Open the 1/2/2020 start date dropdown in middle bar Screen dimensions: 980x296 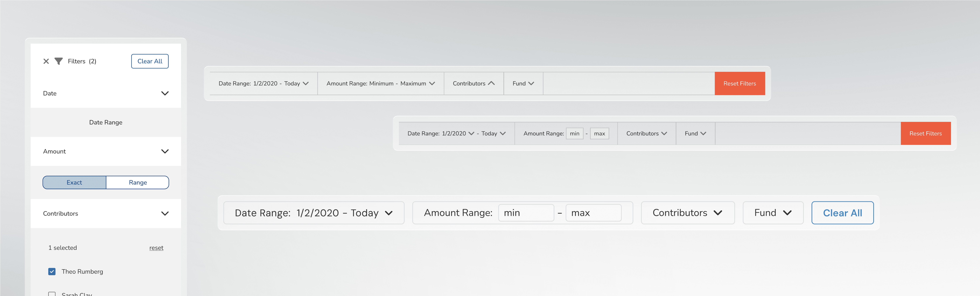click(471, 133)
